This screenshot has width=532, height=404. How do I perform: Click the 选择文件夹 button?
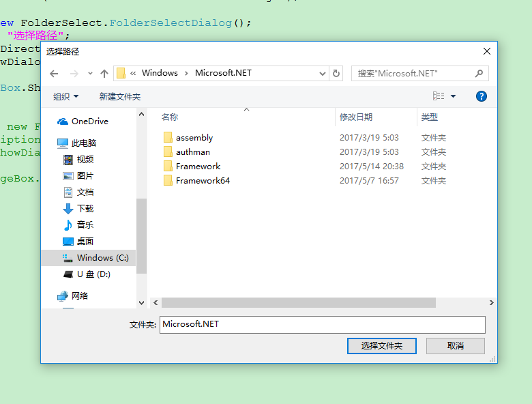(382, 346)
